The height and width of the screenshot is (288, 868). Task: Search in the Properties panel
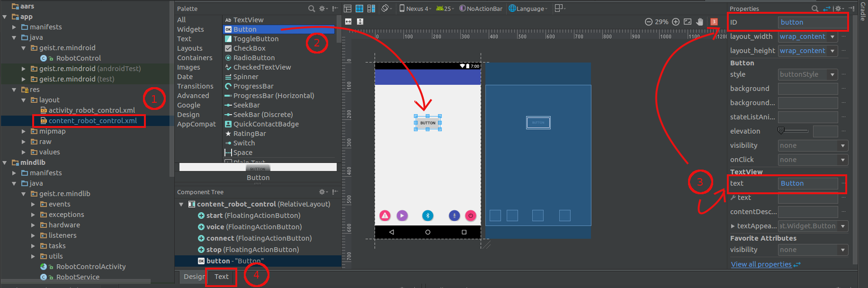pyautogui.click(x=814, y=9)
